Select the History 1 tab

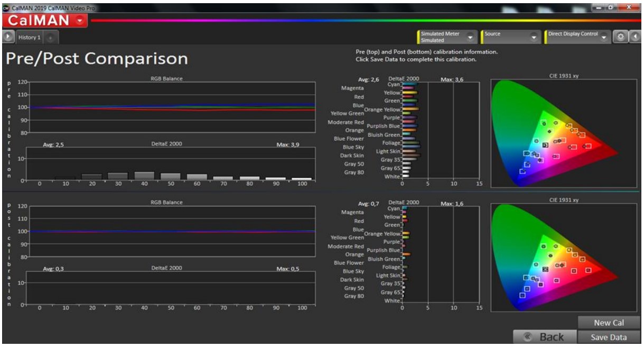[30, 38]
